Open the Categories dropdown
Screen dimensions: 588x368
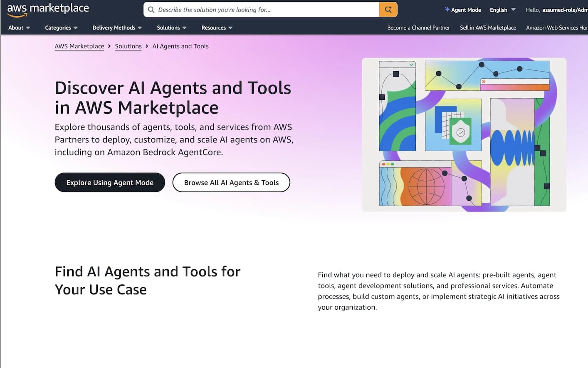tap(62, 28)
